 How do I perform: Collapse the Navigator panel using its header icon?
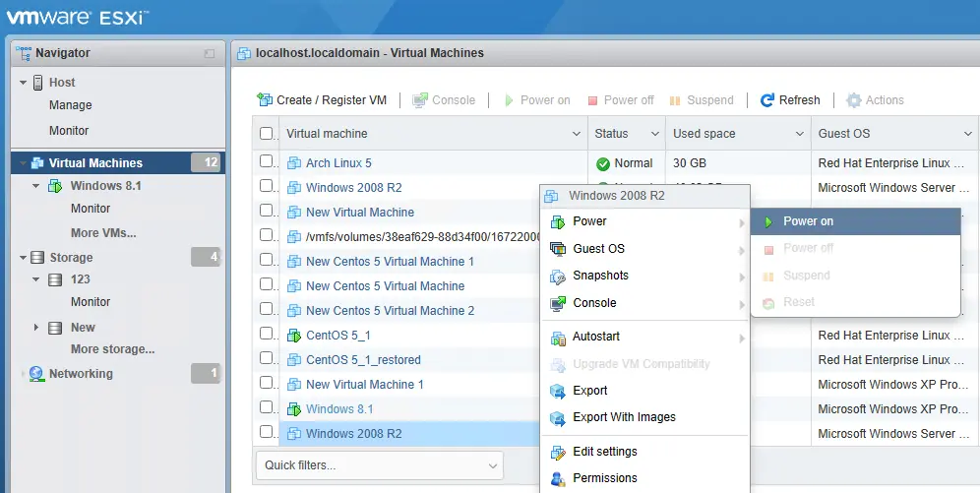click(209, 53)
